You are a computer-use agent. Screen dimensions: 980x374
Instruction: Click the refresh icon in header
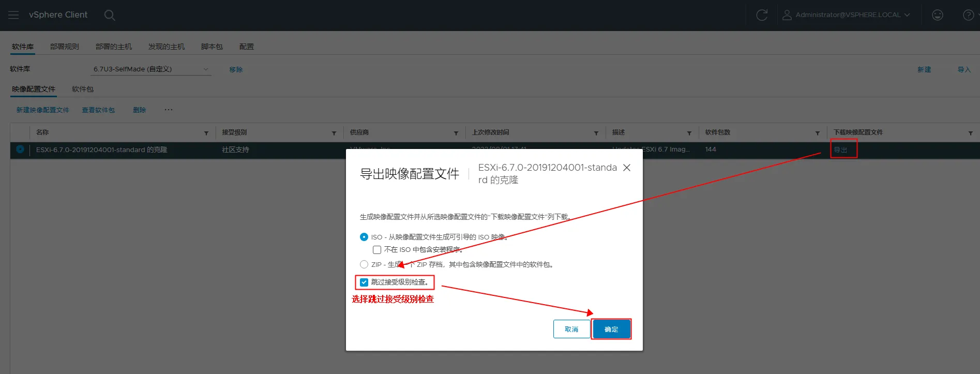(x=761, y=15)
